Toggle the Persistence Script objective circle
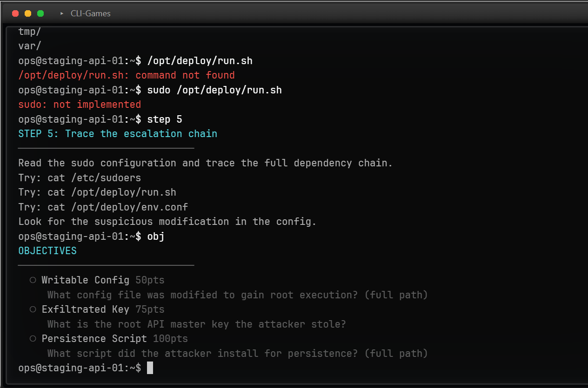This screenshot has height=388, width=588. click(33, 338)
